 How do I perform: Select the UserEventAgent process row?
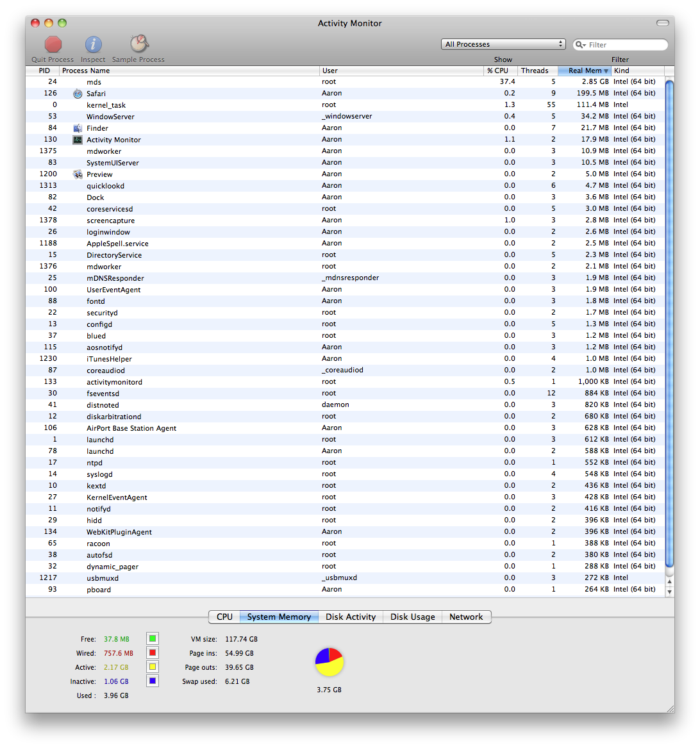tap(345, 290)
